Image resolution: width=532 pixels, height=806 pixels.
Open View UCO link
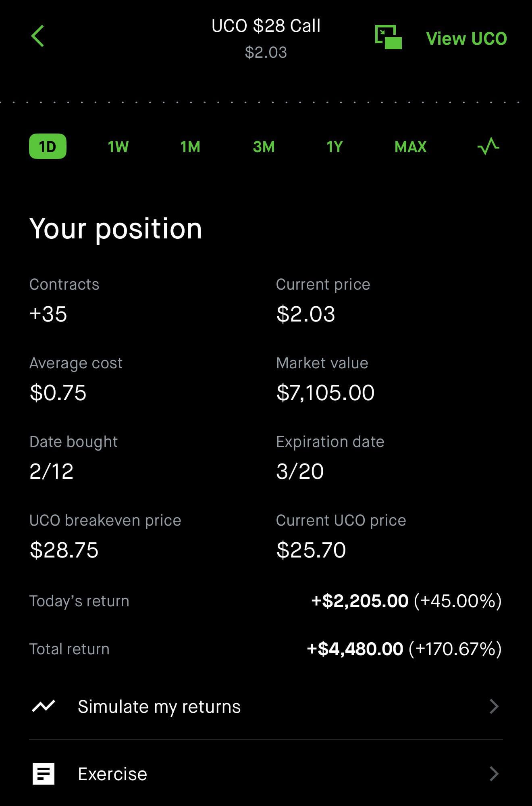click(466, 39)
